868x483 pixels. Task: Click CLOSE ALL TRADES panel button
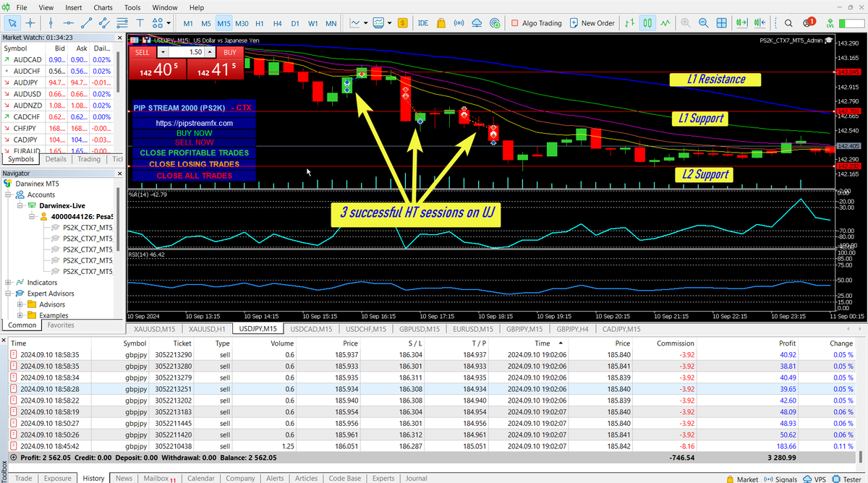tap(194, 176)
